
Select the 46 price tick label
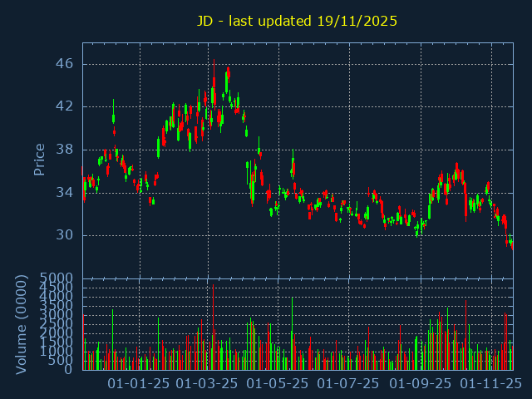[x=66, y=64]
